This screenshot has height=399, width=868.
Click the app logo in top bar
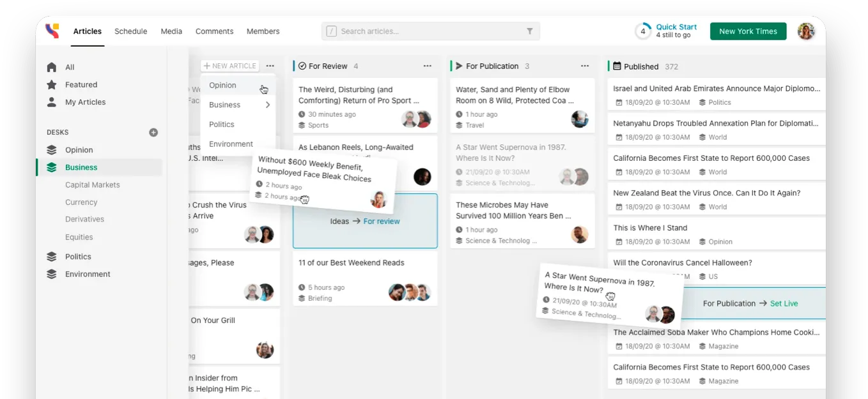click(52, 31)
